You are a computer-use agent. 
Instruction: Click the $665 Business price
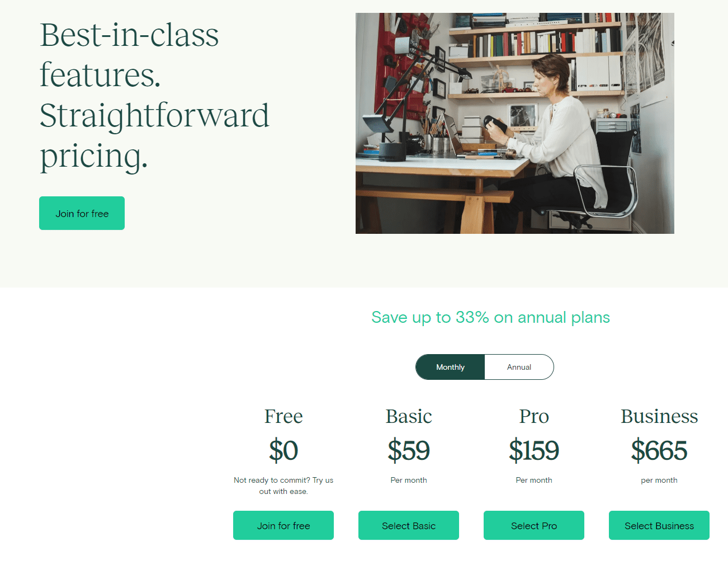point(659,451)
